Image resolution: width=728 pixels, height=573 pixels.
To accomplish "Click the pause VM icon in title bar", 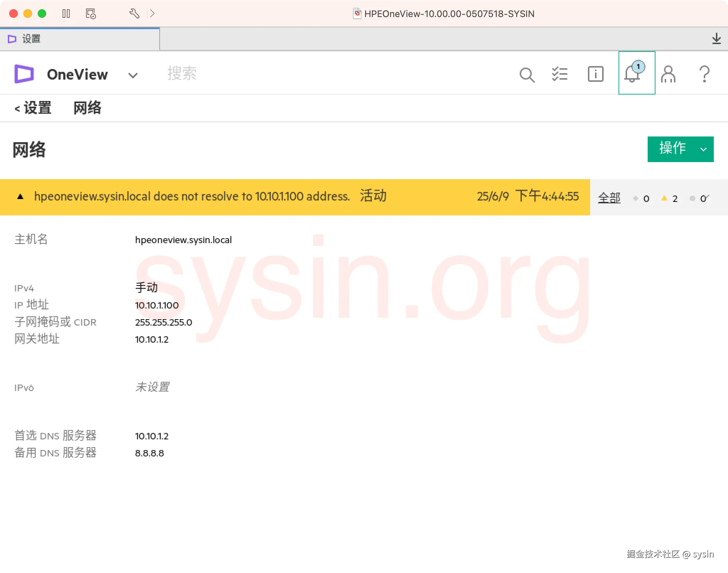I will (66, 14).
